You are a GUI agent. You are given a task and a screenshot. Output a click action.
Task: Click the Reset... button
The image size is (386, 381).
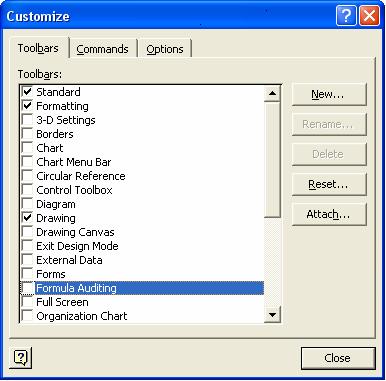(x=329, y=184)
